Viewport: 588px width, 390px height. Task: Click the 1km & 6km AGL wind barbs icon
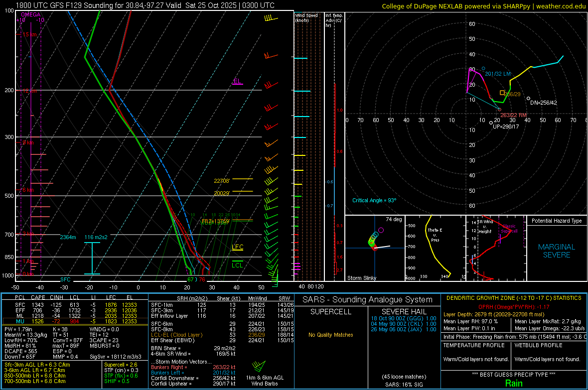tap(259, 367)
